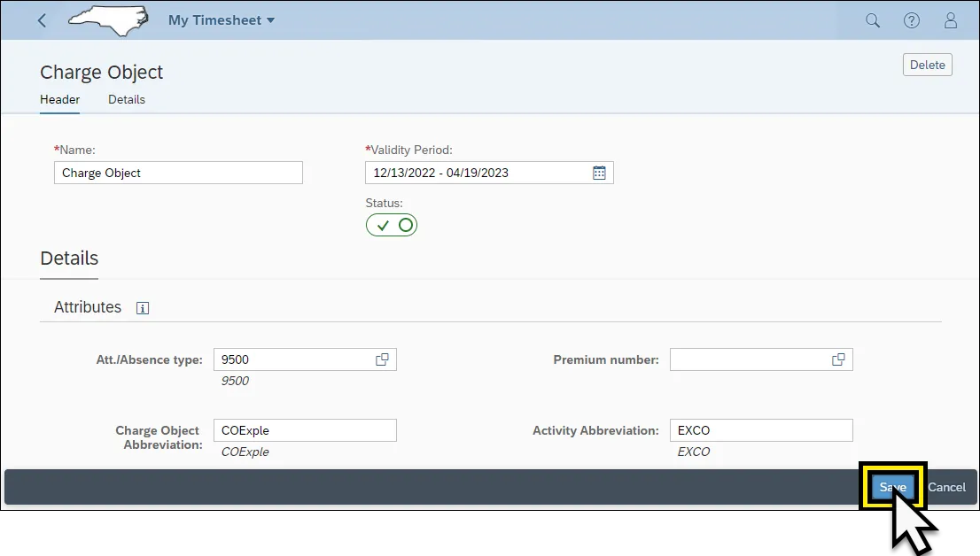Click the Attributes section title
The image size is (980, 556).
(x=88, y=307)
